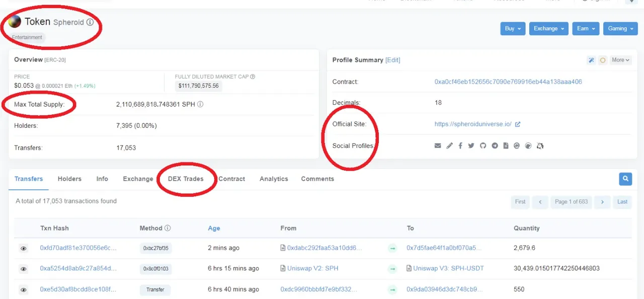The height and width of the screenshot is (299, 644).
Task: Toggle eye icon for txn 0xfd70adf81e370056e6c
Action: (23, 249)
